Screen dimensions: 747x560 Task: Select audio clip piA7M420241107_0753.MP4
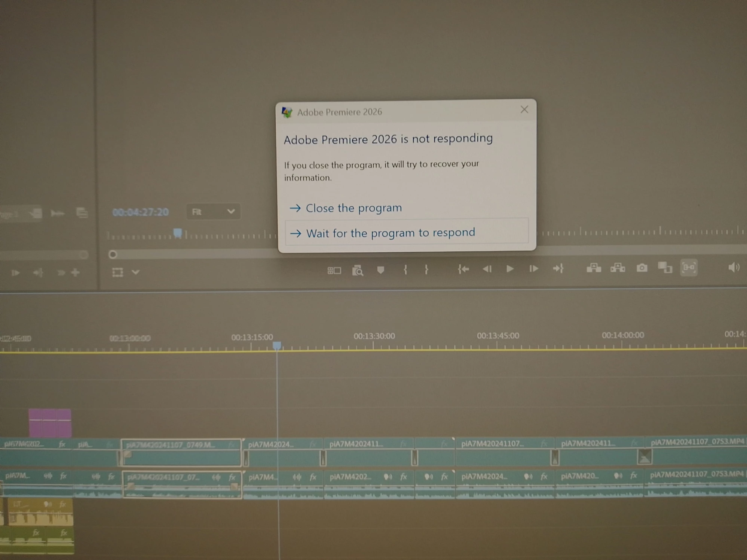(x=696, y=484)
